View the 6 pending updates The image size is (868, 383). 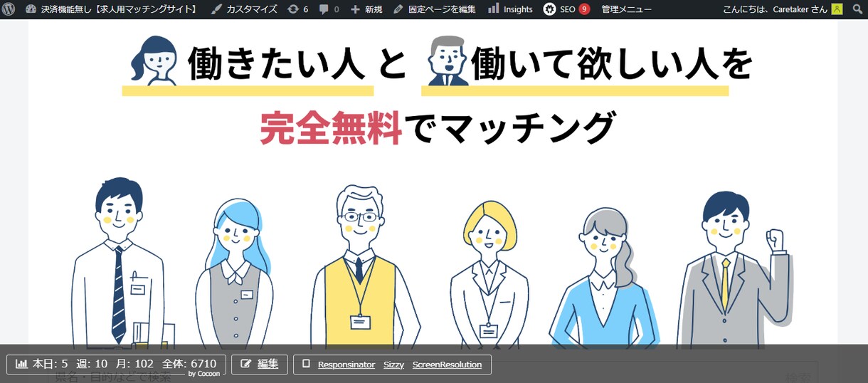tap(297, 9)
